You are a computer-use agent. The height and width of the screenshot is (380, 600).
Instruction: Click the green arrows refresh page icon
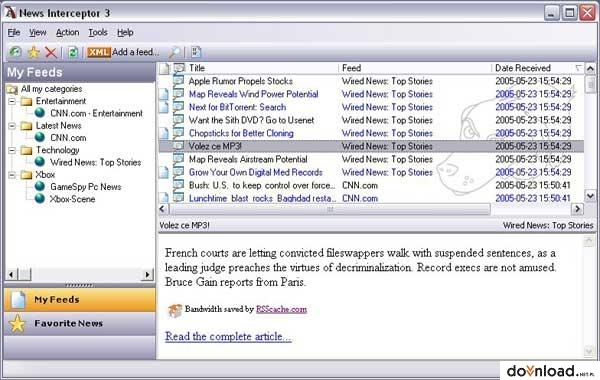pos(73,52)
